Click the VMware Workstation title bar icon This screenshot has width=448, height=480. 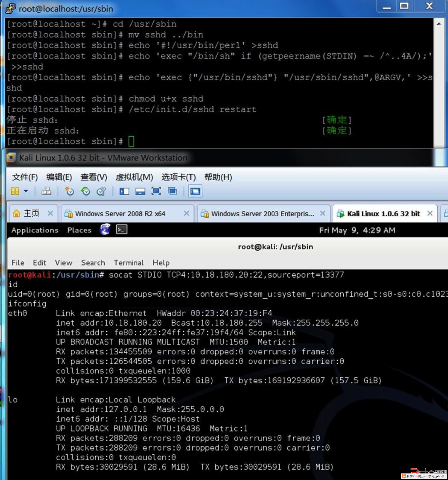pyautogui.click(x=11, y=158)
